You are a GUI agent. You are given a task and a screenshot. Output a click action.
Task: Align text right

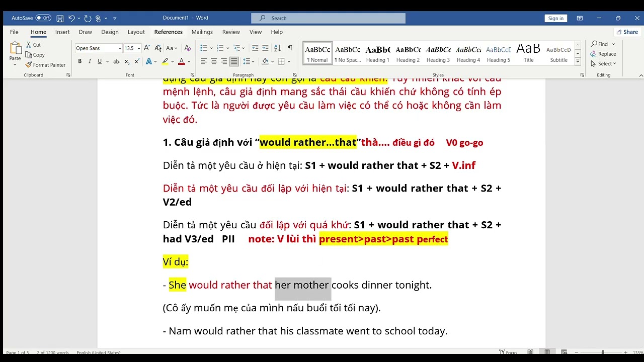click(x=224, y=61)
